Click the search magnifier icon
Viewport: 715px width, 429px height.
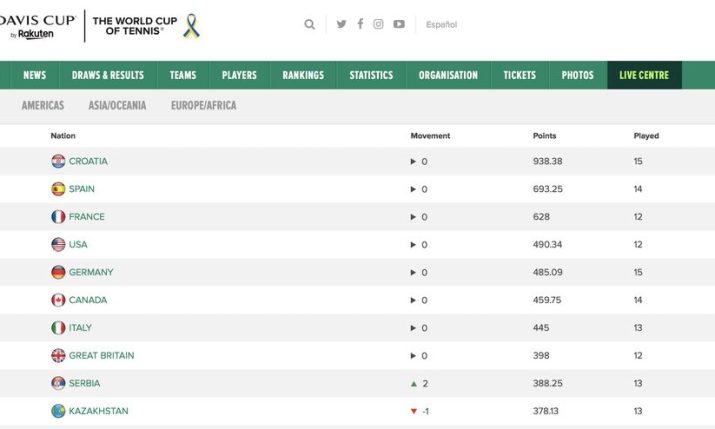tap(310, 25)
